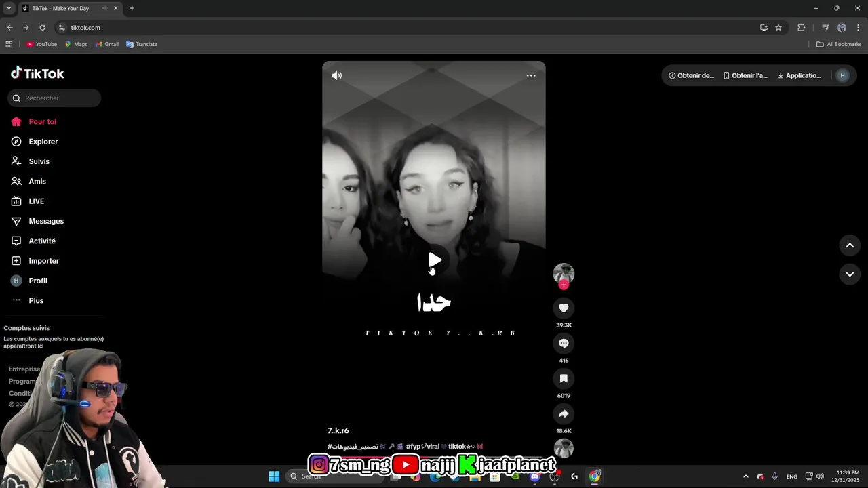Like the video with 39.3K hearts
The image size is (868, 488).
564,308
